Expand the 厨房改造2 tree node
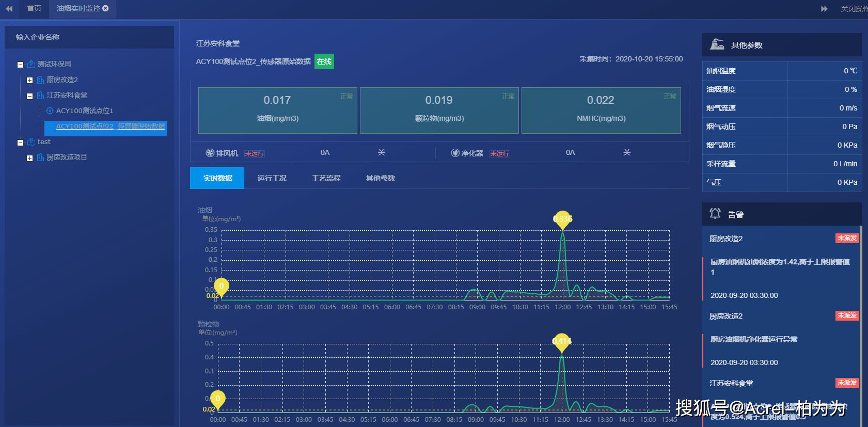The height and width of the screenshot is (427, 868). (x=30, y=80)
